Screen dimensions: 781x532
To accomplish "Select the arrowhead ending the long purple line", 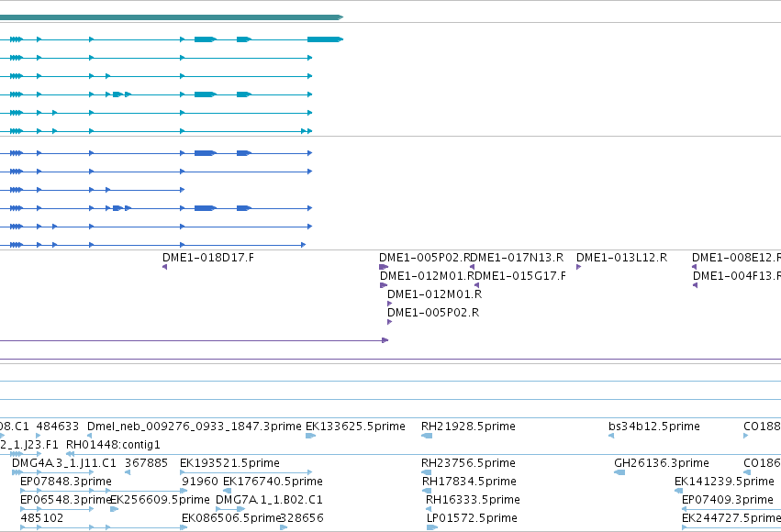I will click(x=385, y=340).
